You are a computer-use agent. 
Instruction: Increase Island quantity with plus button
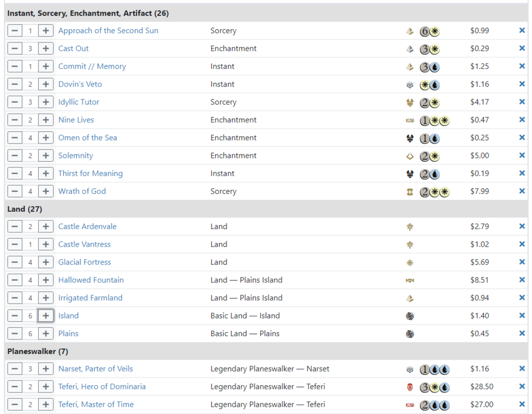tap(46, 316)
